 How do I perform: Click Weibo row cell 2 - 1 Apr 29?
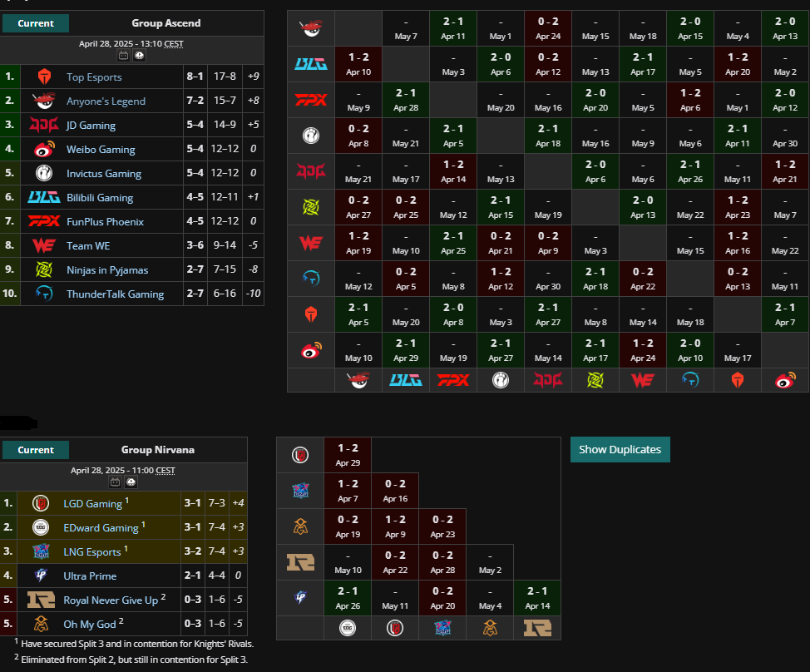(x=406, y=349)
